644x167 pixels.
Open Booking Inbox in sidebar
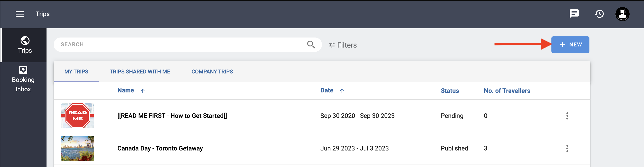pyautogui.click(x=23, y=79)
